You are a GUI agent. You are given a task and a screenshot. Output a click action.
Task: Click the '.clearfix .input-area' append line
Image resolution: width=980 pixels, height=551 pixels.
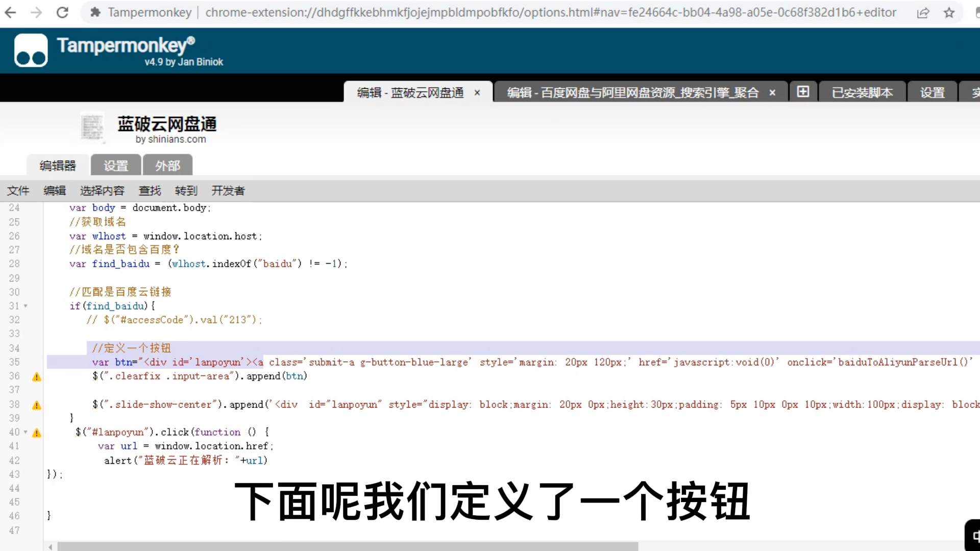coord(200,376)
